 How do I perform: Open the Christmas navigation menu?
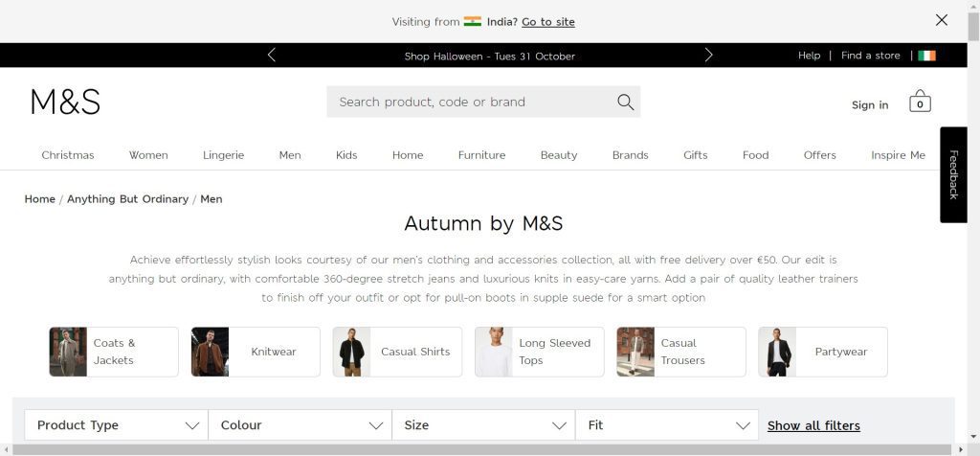68,155
